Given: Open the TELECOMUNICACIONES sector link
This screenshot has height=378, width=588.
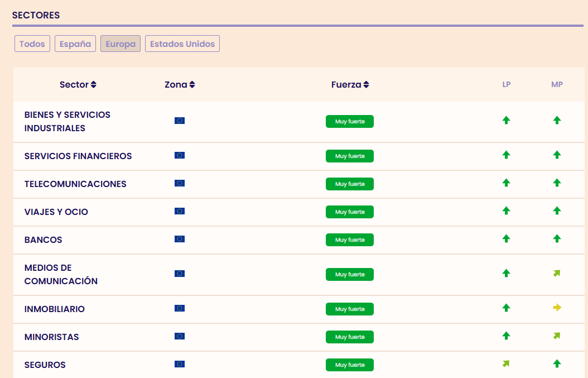Looking at the screenshot, I should tap(75, 184).
